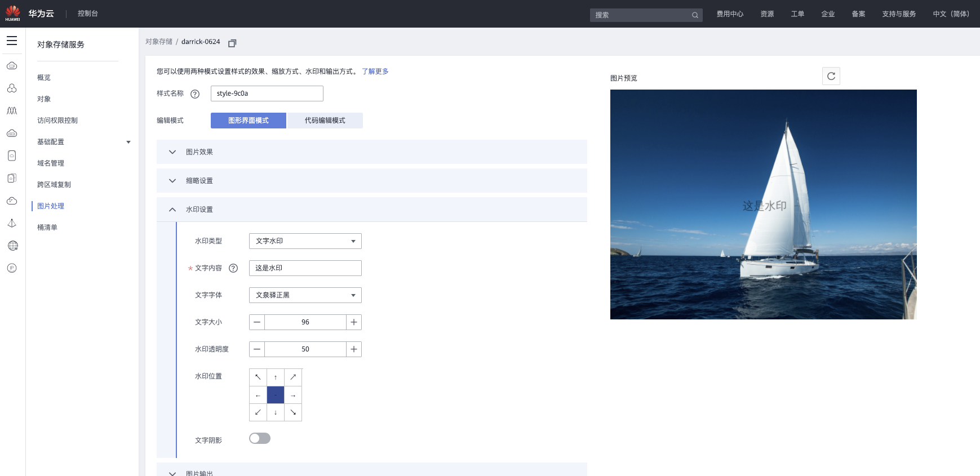Select bottom-right watermark position arrow
Viewport: 980px width, 476px height.
click(x=293, y=412)
